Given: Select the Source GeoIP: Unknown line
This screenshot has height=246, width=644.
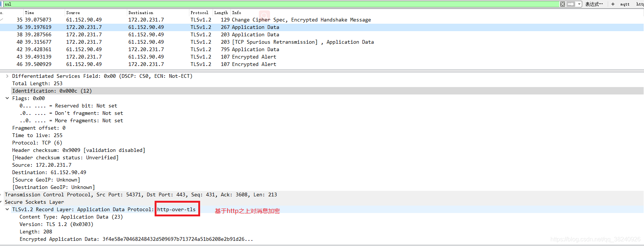Looking at the screenshot, I should click(46, 180).
